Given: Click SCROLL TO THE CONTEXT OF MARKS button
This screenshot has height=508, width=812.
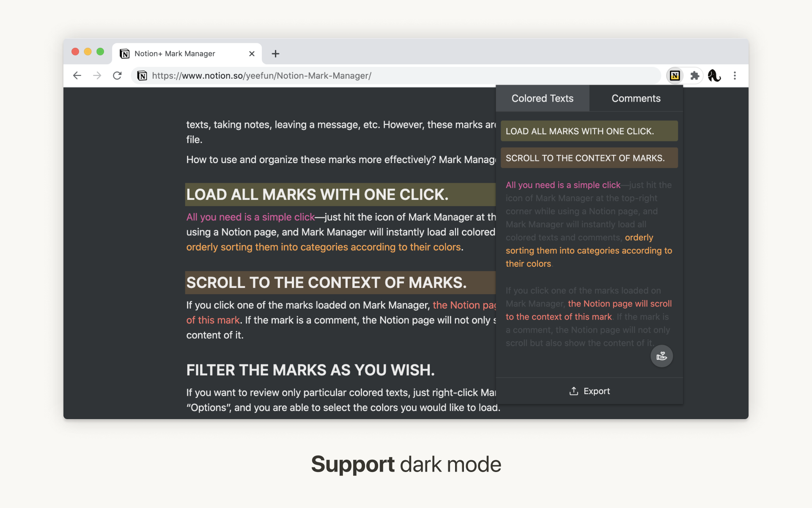Looking at the screenshot, I should point(589,157).
